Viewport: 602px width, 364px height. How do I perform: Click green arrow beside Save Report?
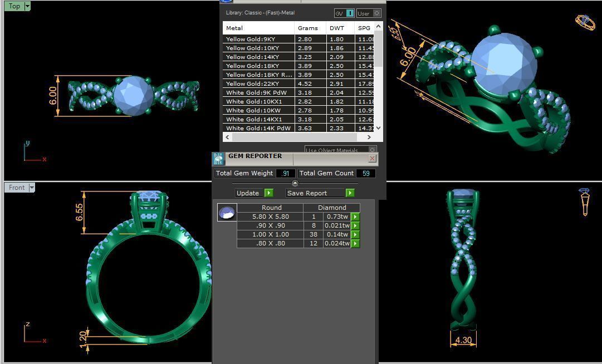(x=350, y=193)
